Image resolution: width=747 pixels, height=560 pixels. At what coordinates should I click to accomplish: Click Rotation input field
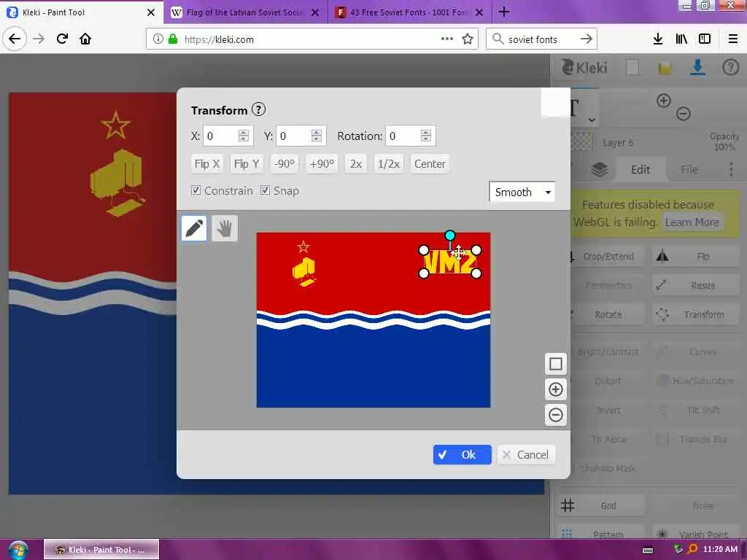click(x=403, y=136)
